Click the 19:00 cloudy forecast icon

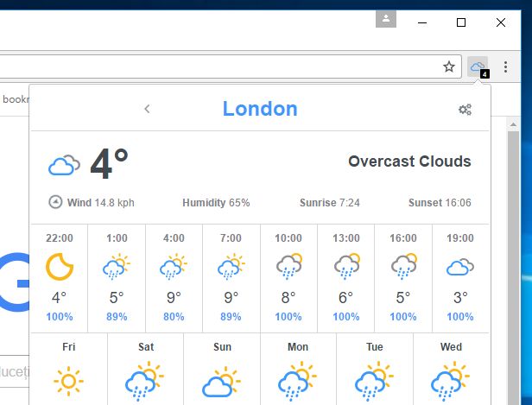click(459, 266)
